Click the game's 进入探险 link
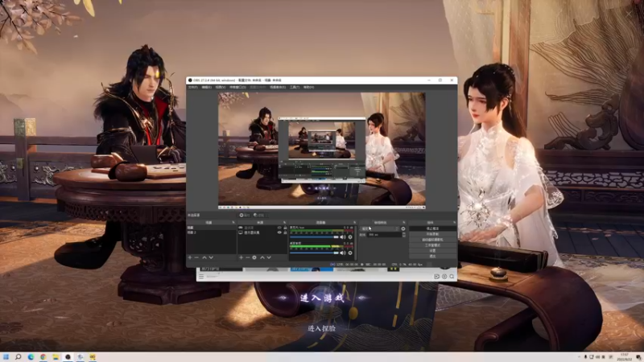 (x=321, y=328)
